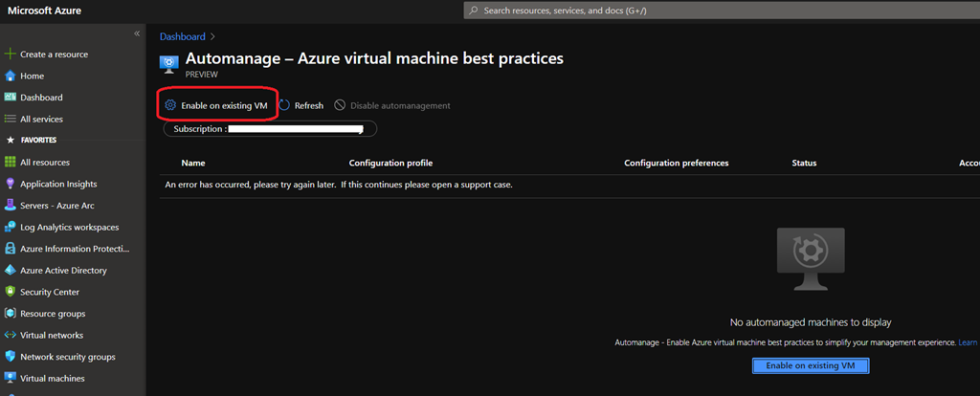Click the blue Enable on existing VM button
Viewport: 980px width, 396px height.
coord(810,366)
